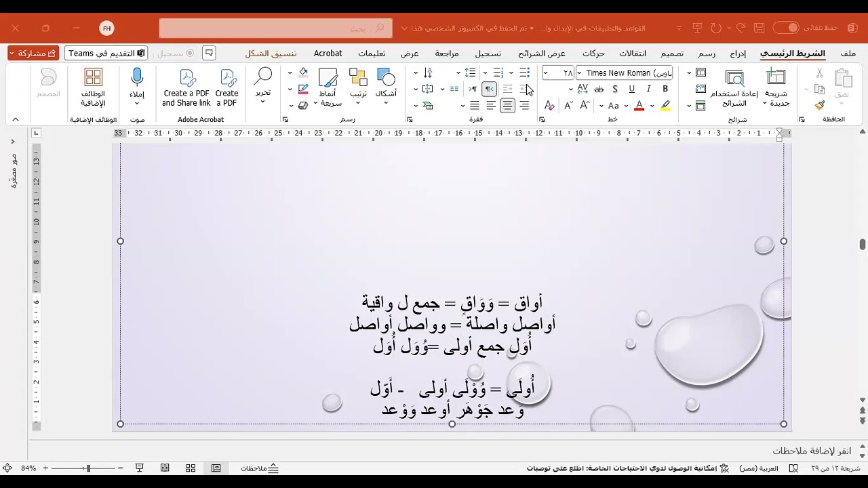
Task: Click the comments speech bubble icon
Action: pyautogui.click(x=209, y=53)
